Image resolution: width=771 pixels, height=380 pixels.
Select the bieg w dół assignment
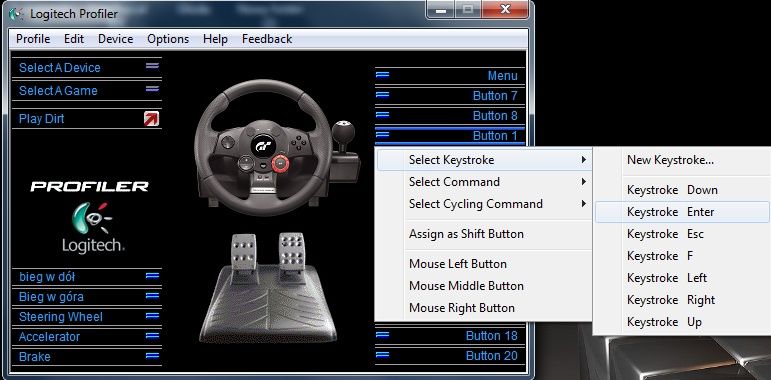coord(87,277)
